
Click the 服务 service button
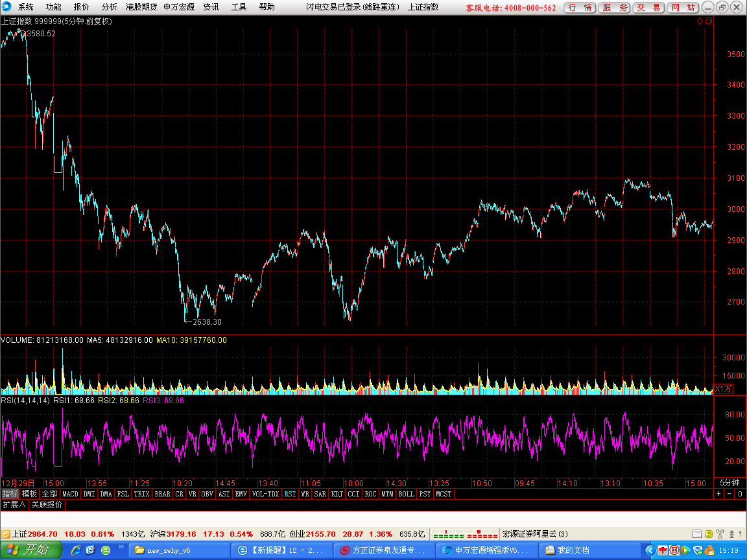pyautogui.click(x=614, y=8)
